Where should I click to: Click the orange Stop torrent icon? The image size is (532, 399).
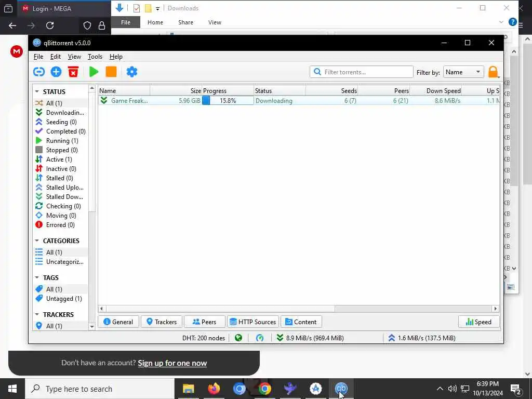pos(111,72)
